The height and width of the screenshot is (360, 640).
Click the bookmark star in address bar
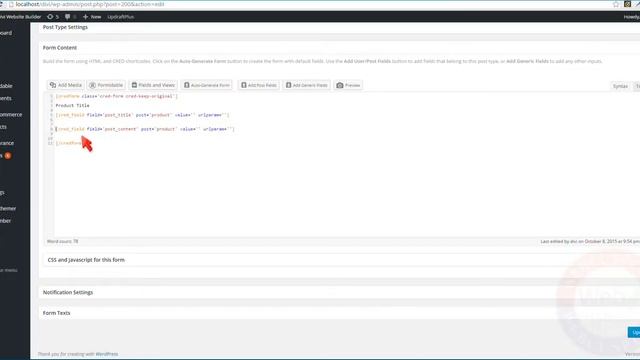(x=616, y=4)
